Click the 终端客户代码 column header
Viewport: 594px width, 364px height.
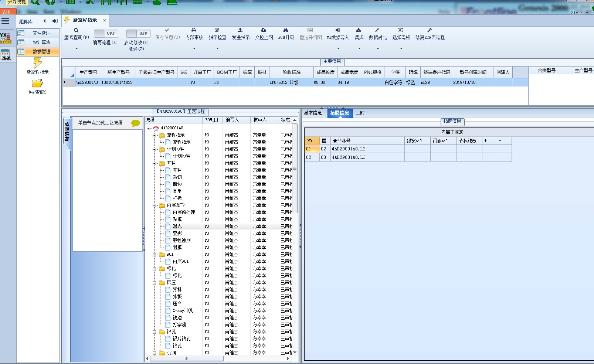(x=437, y=72)
